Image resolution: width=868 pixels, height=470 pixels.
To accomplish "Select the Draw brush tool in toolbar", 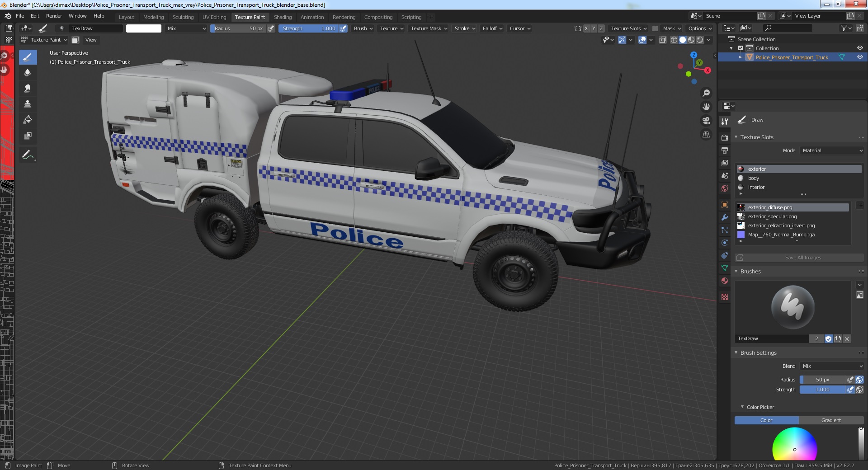I will pyautogui.click(x=28, y=57).
